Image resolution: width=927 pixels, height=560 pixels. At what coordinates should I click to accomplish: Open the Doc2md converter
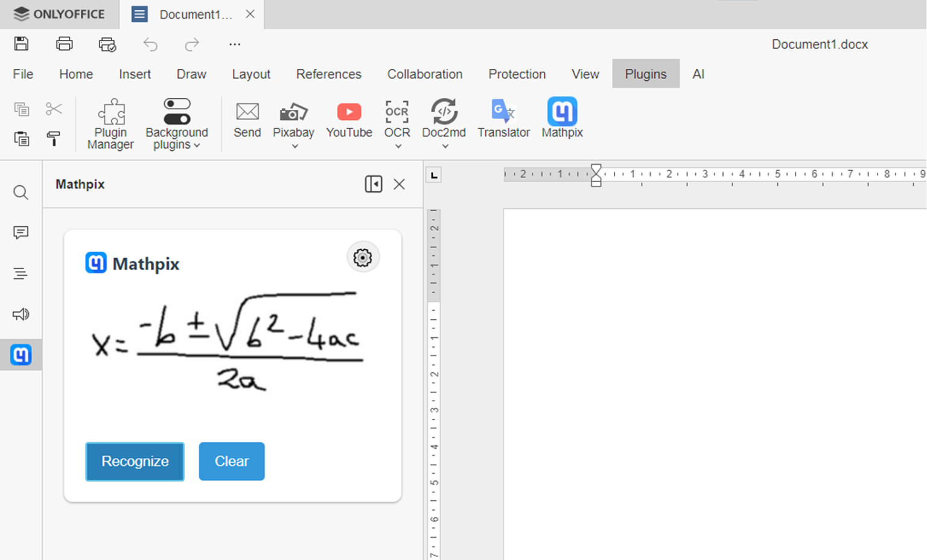point(444,116)
